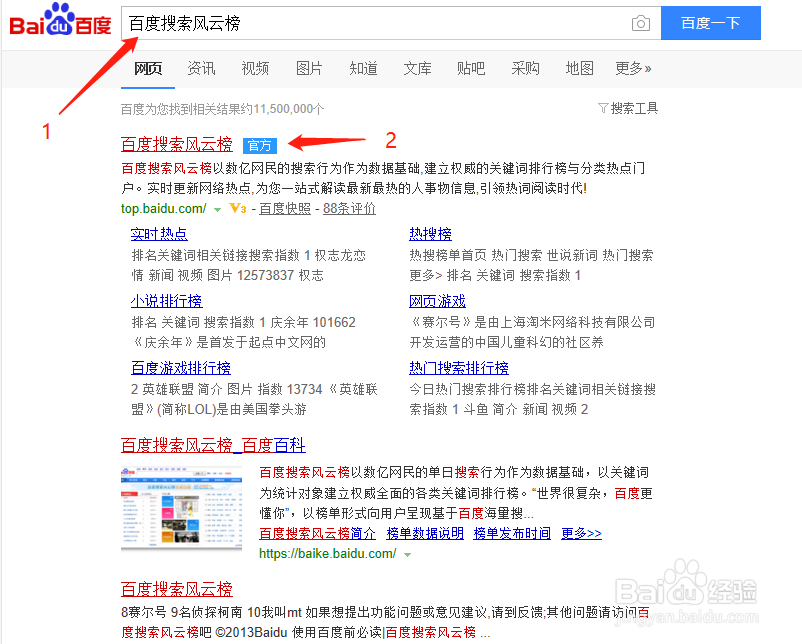
Task: Open 百度搜索风云榜_百度百科 result title
Action: 213,445
